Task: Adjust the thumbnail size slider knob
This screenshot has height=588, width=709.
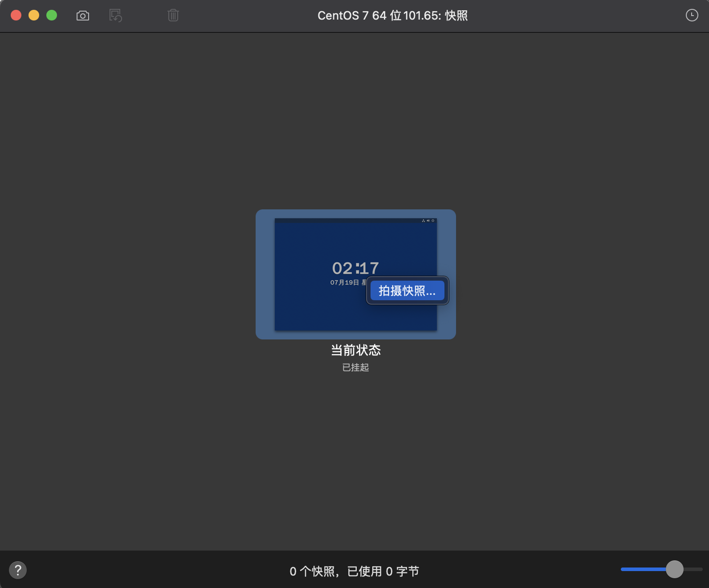Action: [x=674, y=569]
